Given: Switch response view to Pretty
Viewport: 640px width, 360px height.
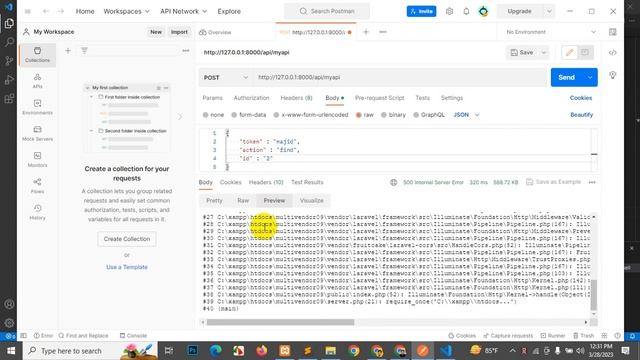Looking at the screenshot, I should pos(214,200).
